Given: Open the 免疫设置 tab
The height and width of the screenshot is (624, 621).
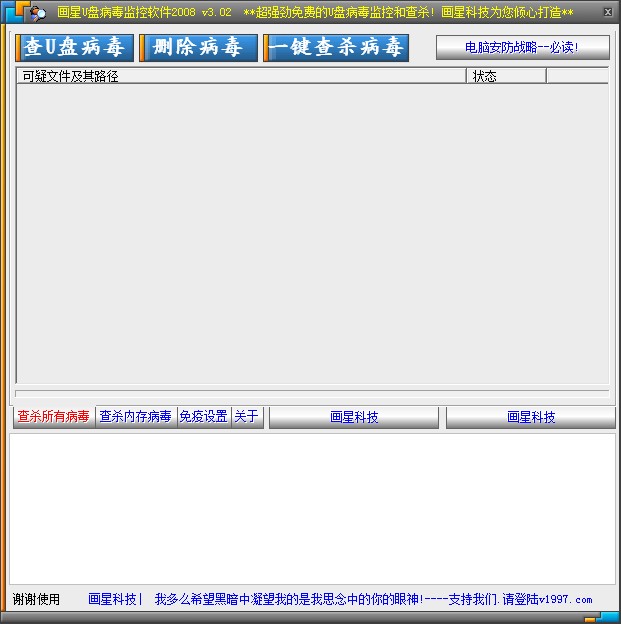Looking at the screenshot, I should (x=204, y=417).
